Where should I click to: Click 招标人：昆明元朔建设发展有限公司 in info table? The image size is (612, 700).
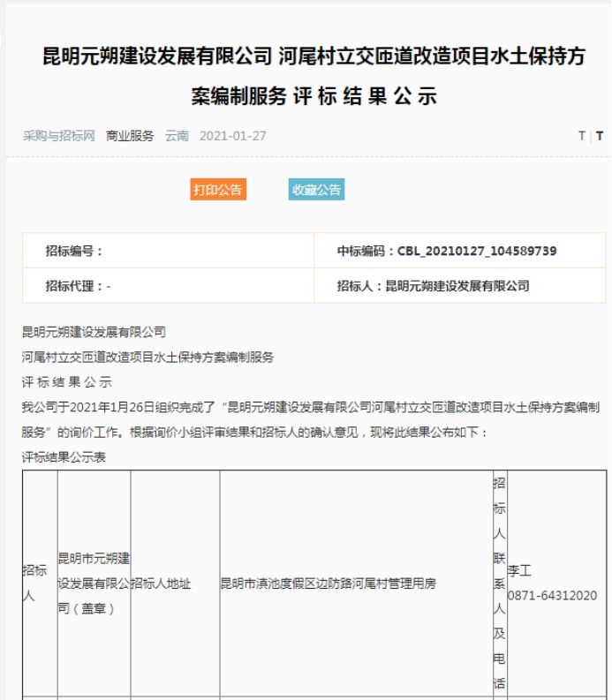coord(433,286)
